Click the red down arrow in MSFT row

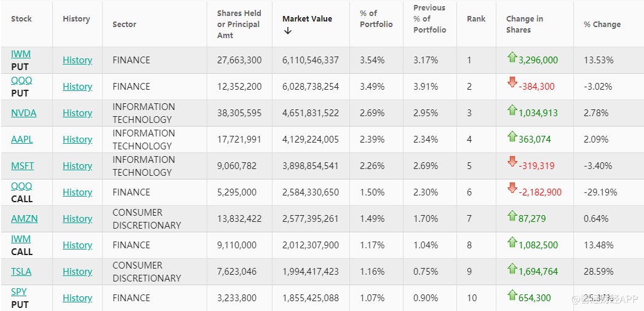tap(512, 162)
